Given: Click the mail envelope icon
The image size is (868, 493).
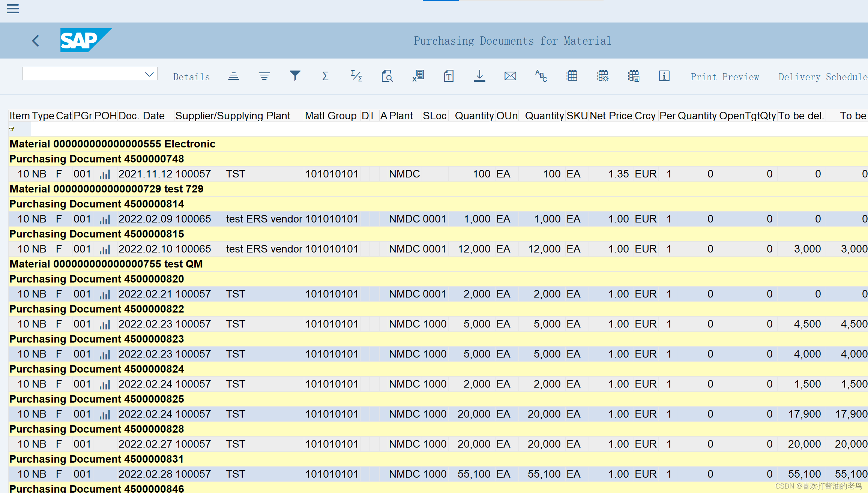Looking at the screenshot, I should (x=510, y=76).
